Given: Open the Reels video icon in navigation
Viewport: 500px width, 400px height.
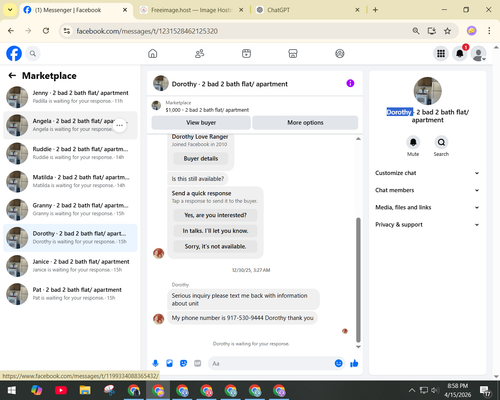Looking at the screenshot, I should point(246,53).
